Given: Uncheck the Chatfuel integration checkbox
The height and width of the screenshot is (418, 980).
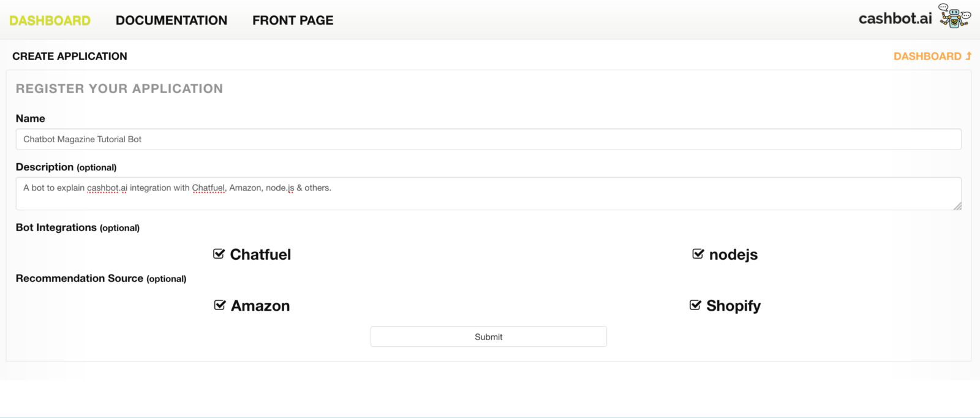Looking at the screenshot, I should [219, 254].
